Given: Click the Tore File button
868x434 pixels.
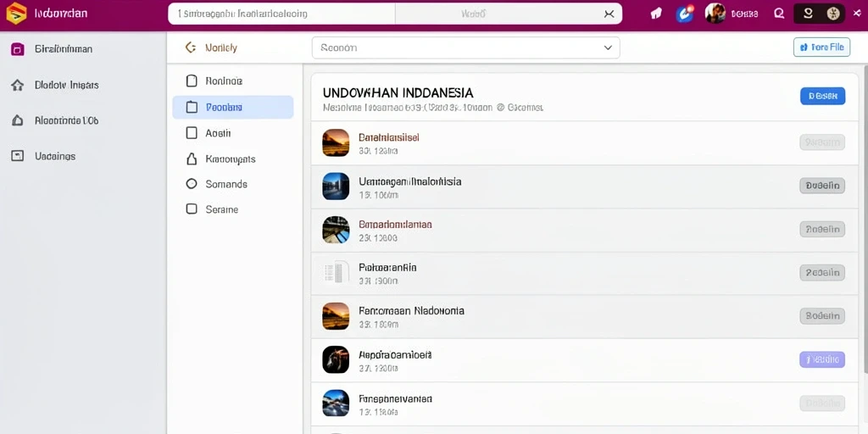Looking at the screenshot, I should point(821,47).
